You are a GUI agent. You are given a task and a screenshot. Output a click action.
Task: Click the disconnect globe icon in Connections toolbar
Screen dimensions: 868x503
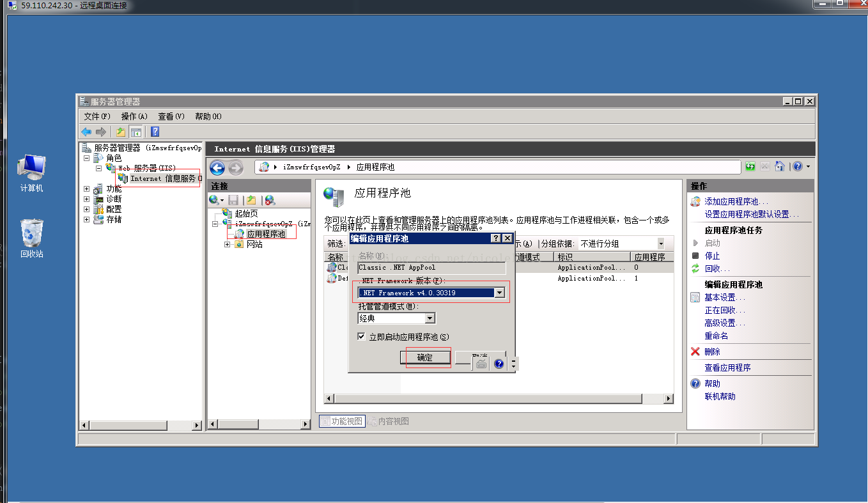click(x=270, y=200)
